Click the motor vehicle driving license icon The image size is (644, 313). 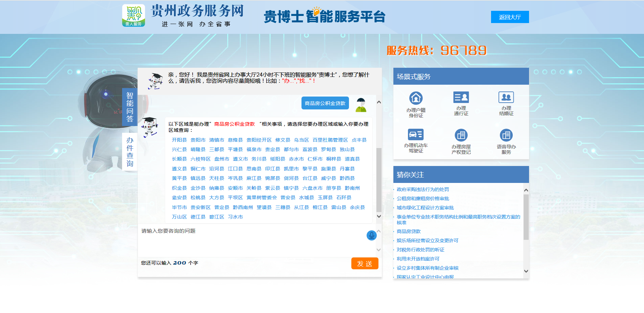(x=416, y=135)
